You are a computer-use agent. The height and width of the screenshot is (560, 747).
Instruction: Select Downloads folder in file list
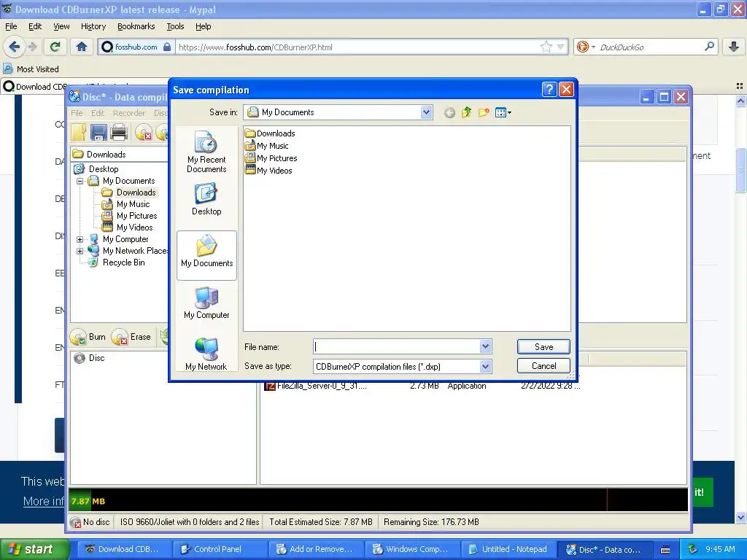click(270, 133)
